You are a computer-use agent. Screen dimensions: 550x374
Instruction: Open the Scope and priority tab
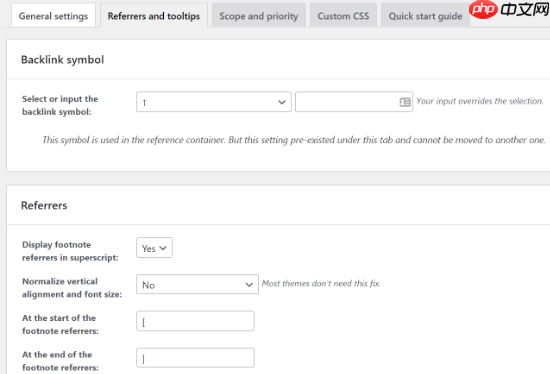(259, 16)
